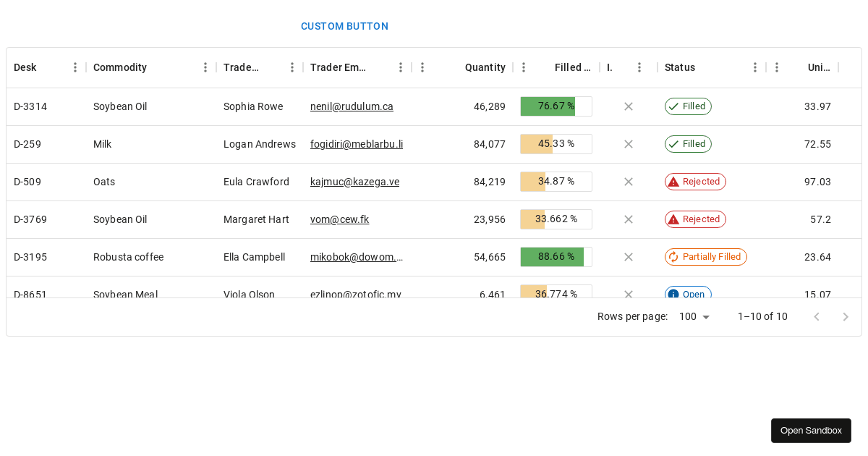
Task: Open the nenil@rudulum.ca email link
Action: coord(352,106)
